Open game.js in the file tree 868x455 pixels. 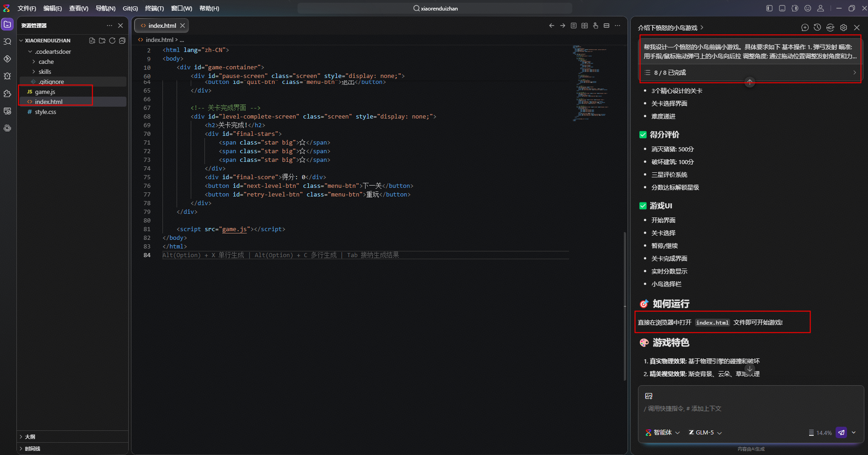pos(45,92)
